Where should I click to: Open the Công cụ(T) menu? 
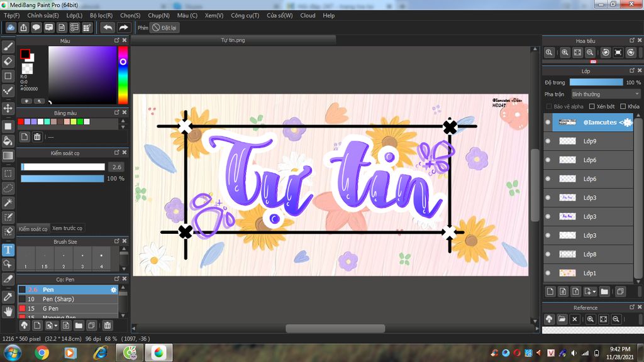click(245, 15)
